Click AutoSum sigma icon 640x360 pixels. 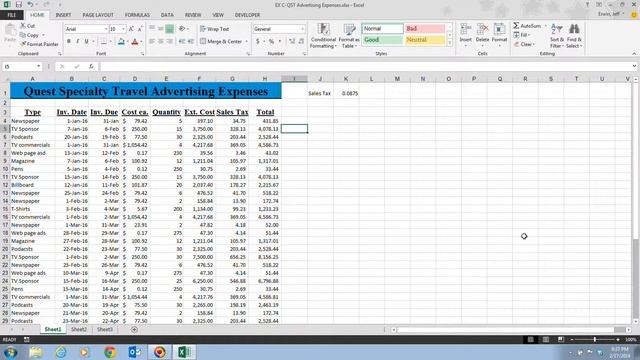(516, 26)
